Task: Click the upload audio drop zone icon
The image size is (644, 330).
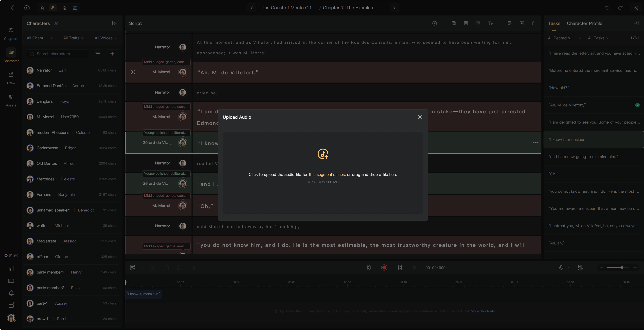Action: [x=323, y=154]
